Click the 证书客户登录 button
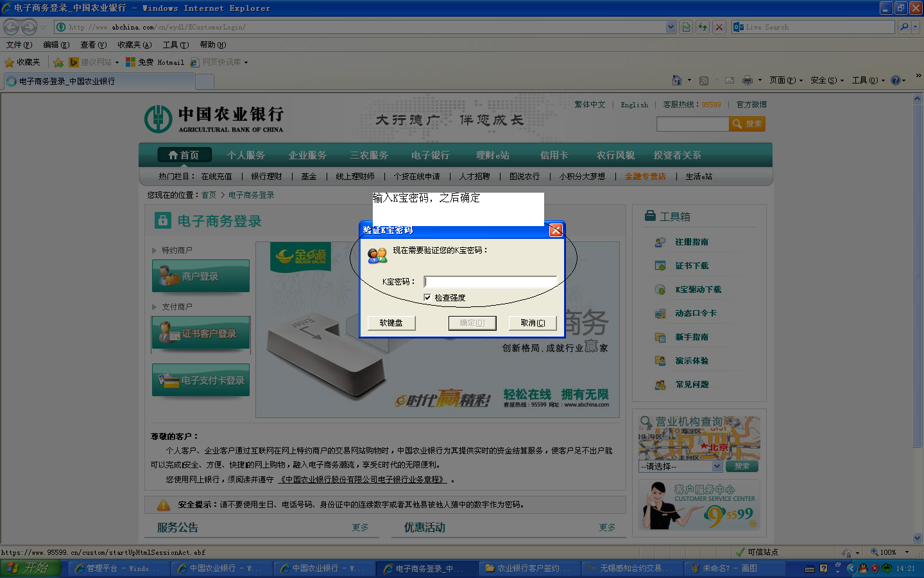Image resolution: width=924 pixels, height=578 pixels. [x=200, y=333]
